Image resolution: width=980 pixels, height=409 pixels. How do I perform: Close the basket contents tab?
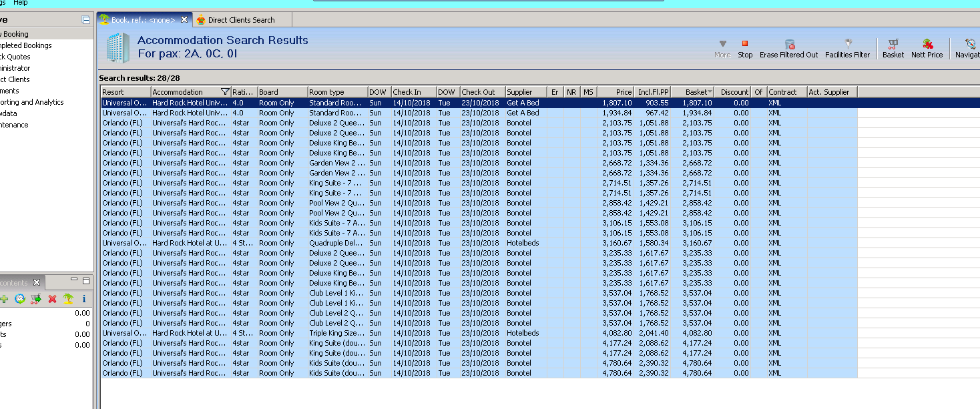coord(37,283)
